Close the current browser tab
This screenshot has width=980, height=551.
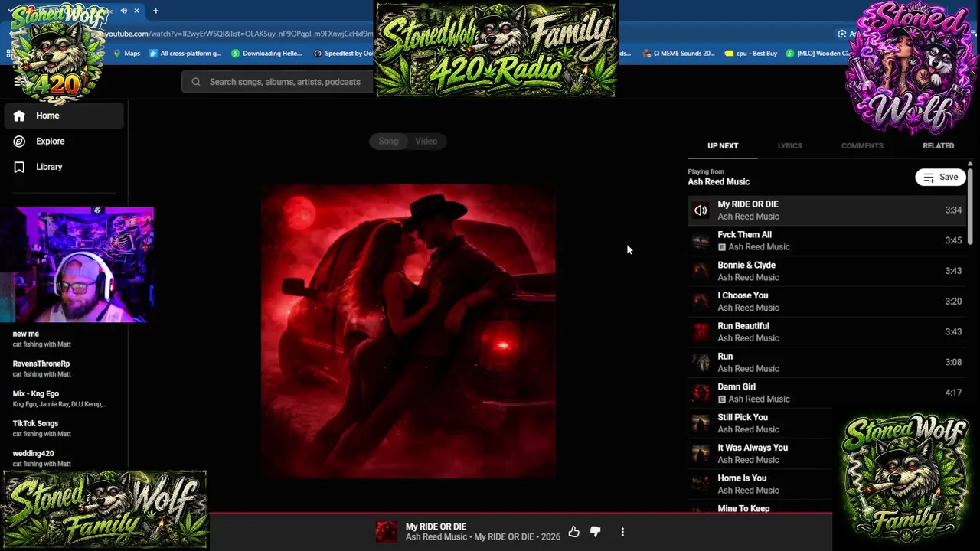(136, 11)
